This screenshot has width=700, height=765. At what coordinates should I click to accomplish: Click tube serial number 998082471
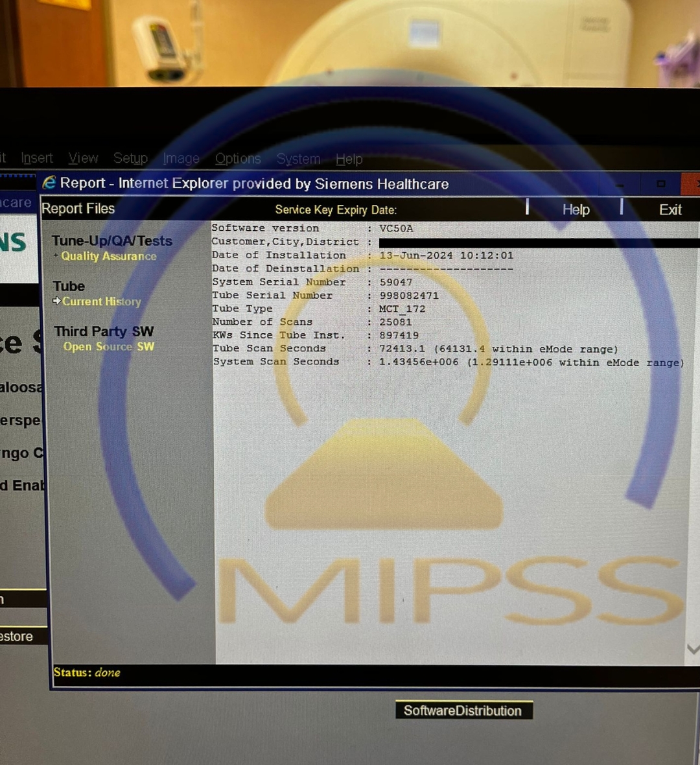(x=409, y=296)
